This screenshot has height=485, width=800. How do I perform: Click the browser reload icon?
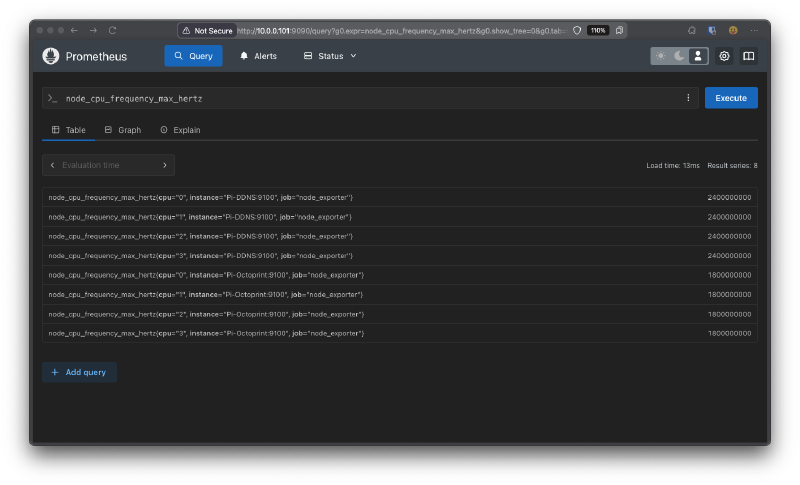click(x=112, y=31)
